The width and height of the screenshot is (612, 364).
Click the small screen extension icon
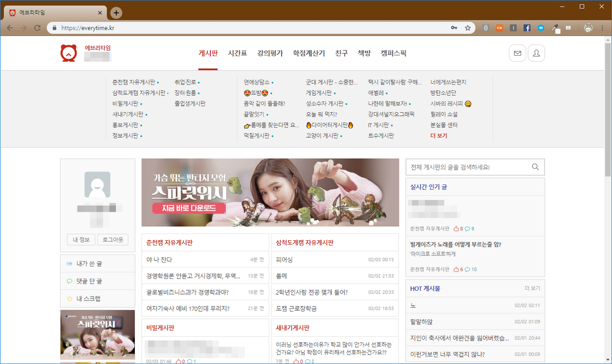pyautogui.click(x=568, y=28)
